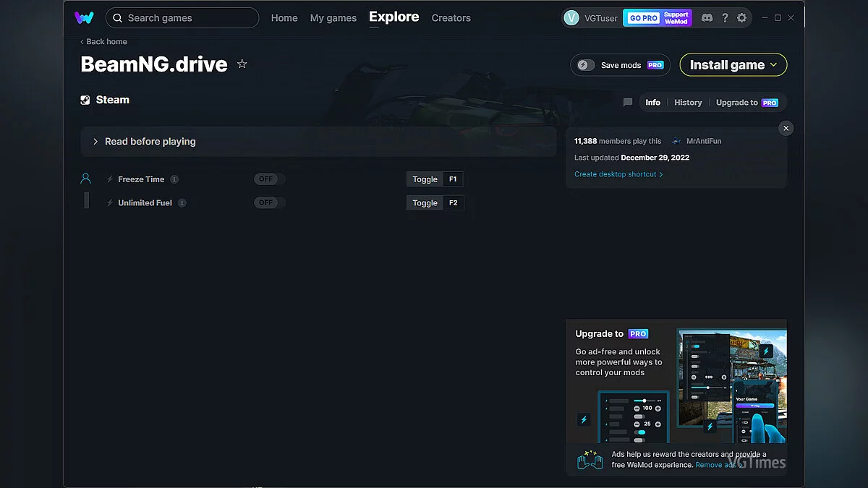Viewport: 868px width, 488px height.
Task: Close the info panel with X button
Action: pyautogui.click(x=786, y=128)
